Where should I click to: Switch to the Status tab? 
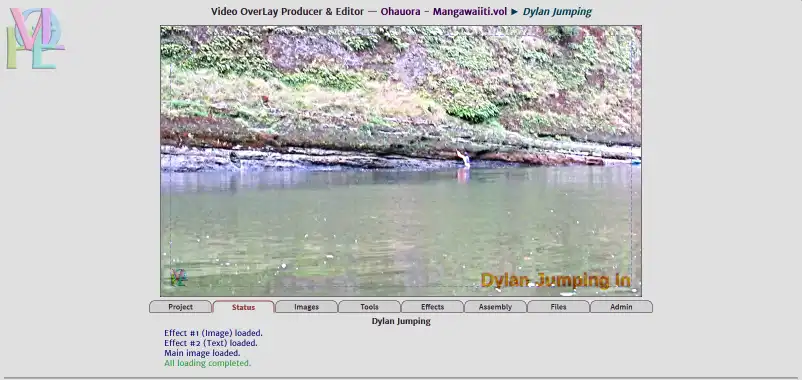[243, 307]
